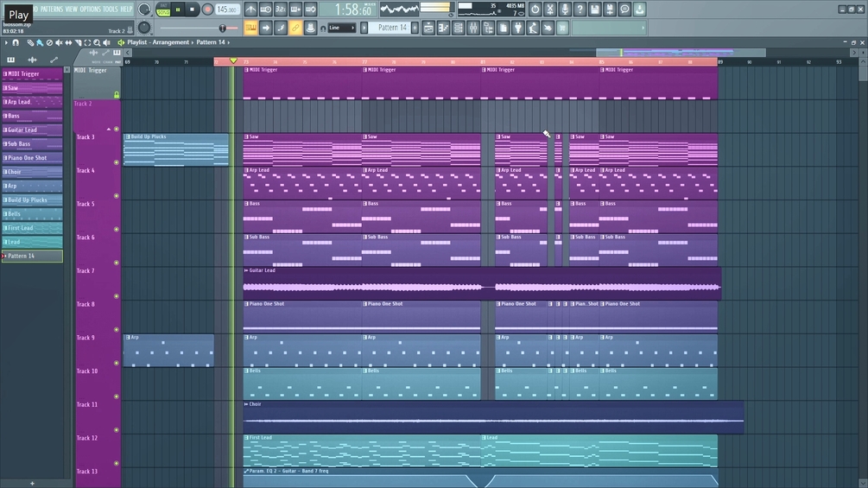Open the OPTIONS menu

click(x=90, y=10)
